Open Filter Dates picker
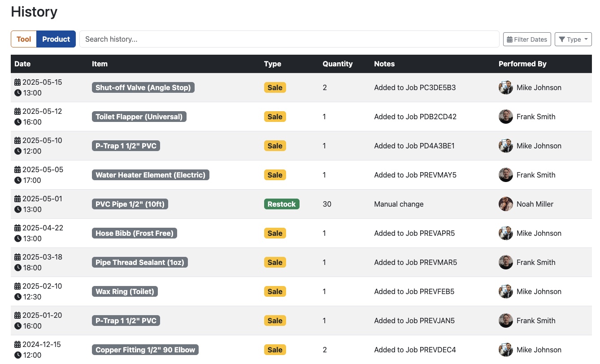This screenshot has height=364, width=600. (x=527, y=39)
